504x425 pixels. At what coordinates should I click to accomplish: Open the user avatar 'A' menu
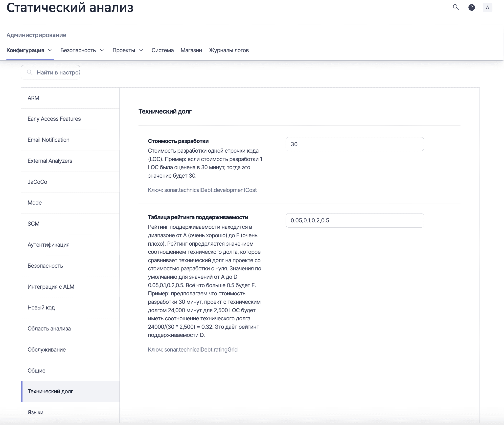pos(487,7)
